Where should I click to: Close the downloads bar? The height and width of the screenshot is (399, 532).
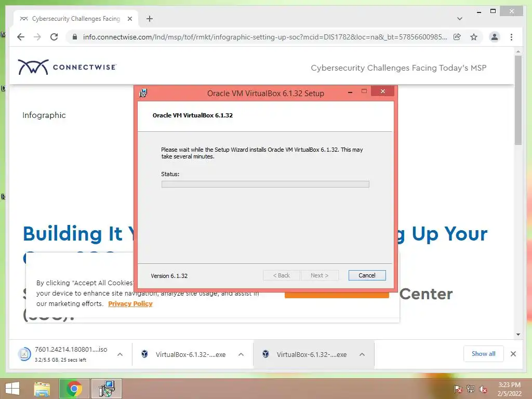pos(513,354)
